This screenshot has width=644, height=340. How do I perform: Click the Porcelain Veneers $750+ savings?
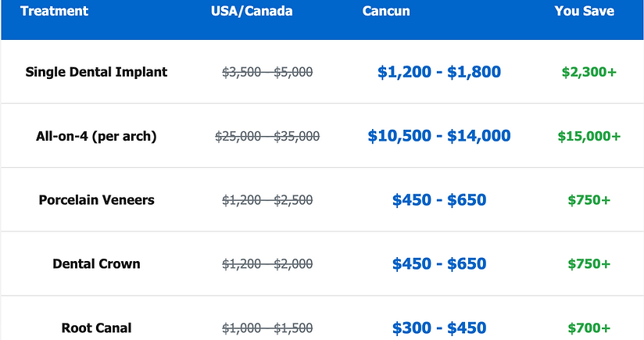tap(589, 200)
